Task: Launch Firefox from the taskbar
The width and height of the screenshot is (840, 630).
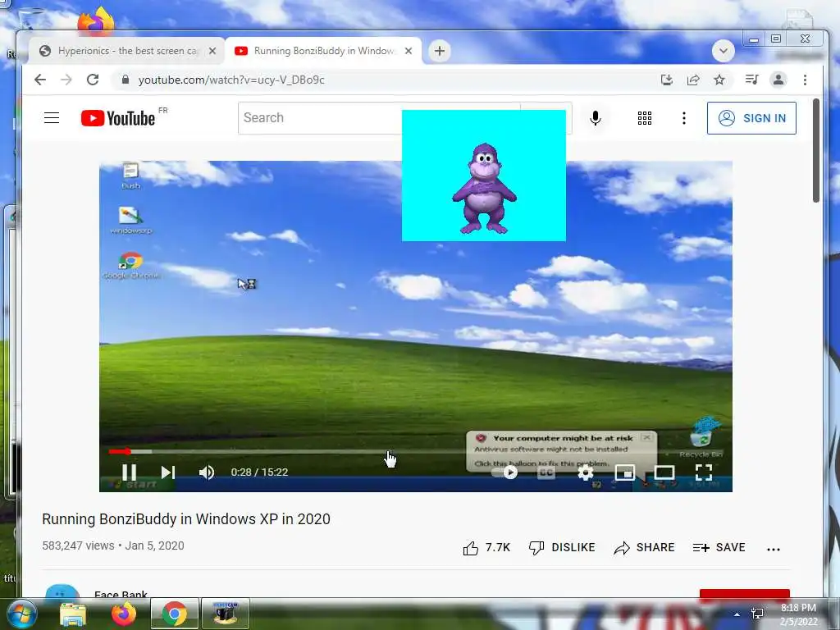Action: coord(123,614)
